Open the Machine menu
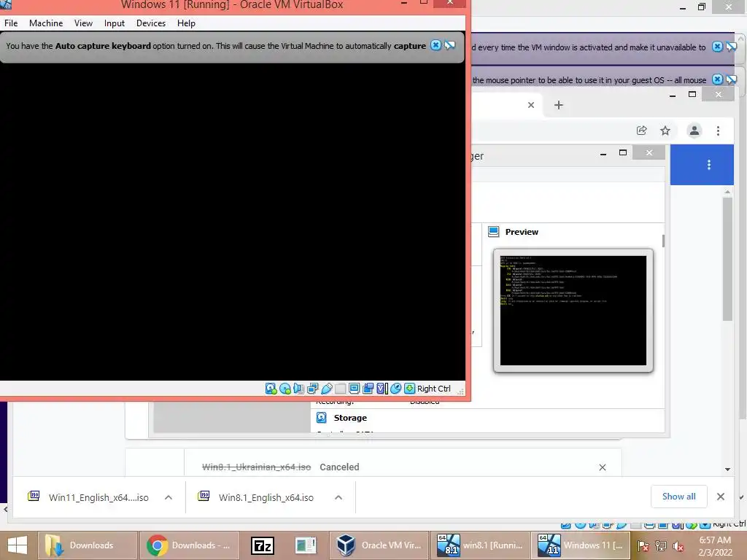 click(x=46, y=23)
